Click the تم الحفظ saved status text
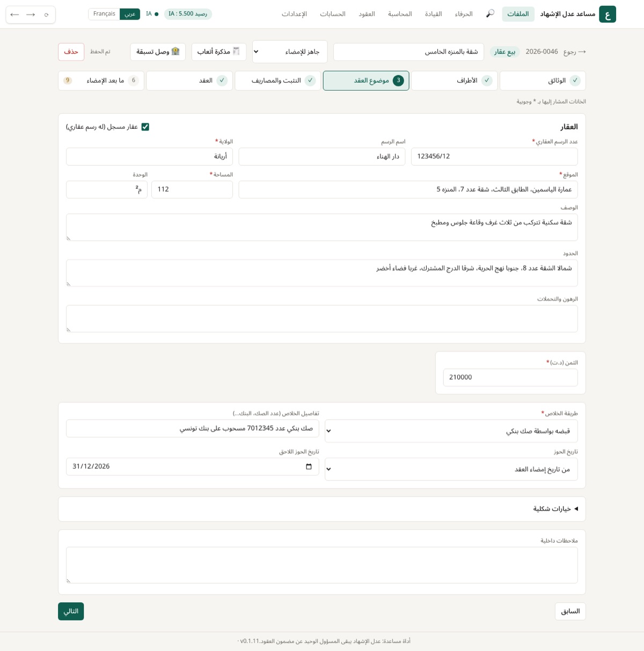Image resolution: width=644 pixels, height=651 pixels. point(100,52)
